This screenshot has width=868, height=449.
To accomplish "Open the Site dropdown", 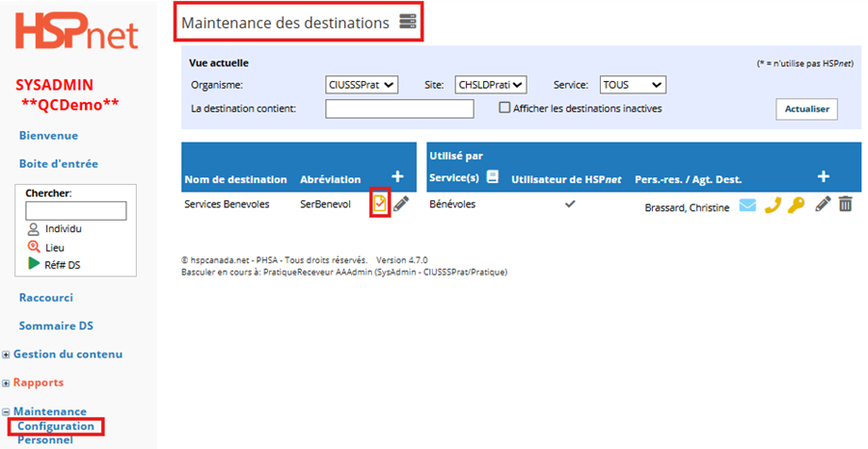I will 490,85.
